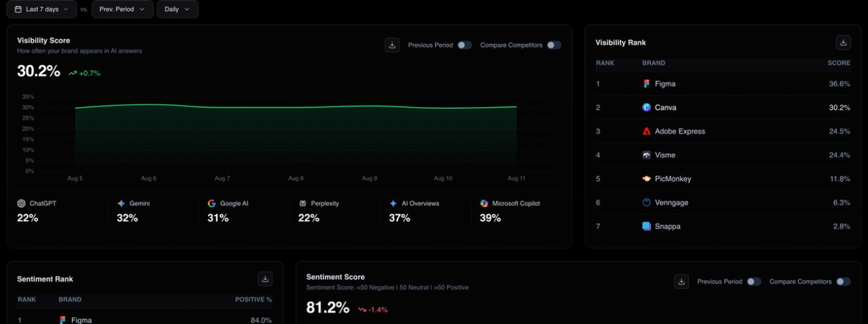The height and width of the screenshot is (324, 868).
Task: Click the Canva logo in Visibility Rank
Action: tap(647, 108)
